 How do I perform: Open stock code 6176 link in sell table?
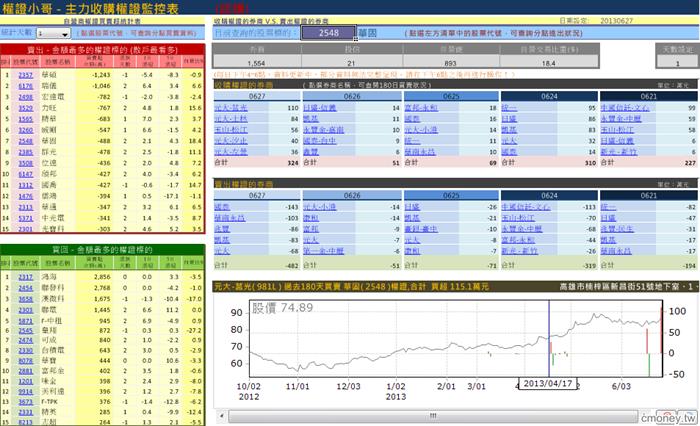[25, 86]
